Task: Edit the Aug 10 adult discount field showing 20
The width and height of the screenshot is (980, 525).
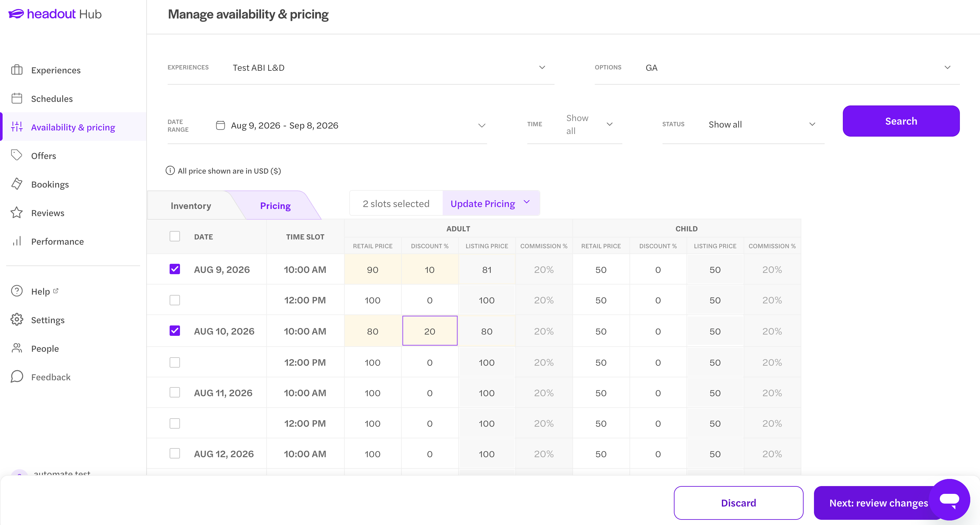Action: [x=429, y=331]
